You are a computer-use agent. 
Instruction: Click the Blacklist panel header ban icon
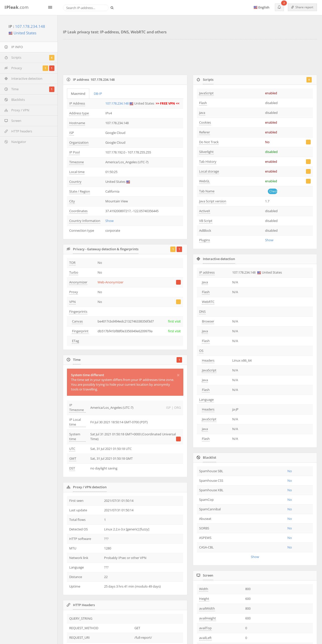click(198, 457)
